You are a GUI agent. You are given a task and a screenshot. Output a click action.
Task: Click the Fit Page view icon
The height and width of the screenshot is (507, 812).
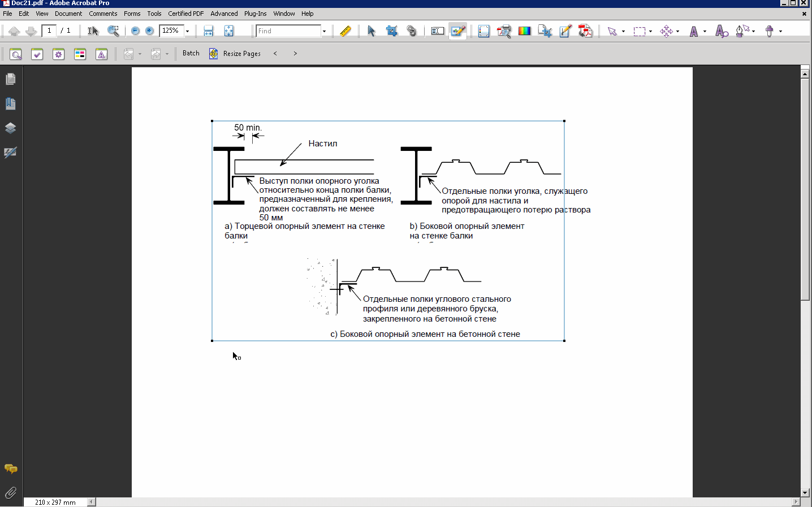point(229,31)
